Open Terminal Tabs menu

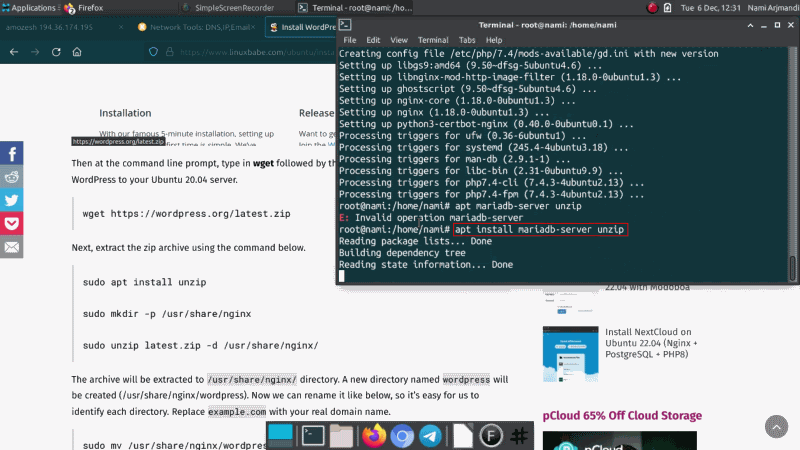(467, 40)
